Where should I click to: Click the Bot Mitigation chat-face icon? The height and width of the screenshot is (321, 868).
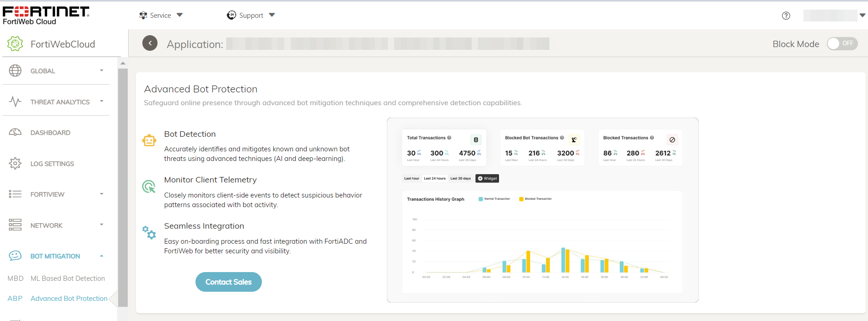[x=15, y=256]
